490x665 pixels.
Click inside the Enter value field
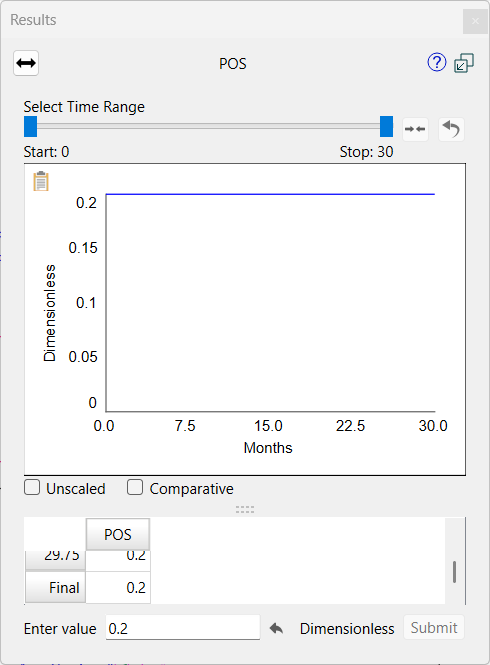pyautogui.click(x=183, y=628)
